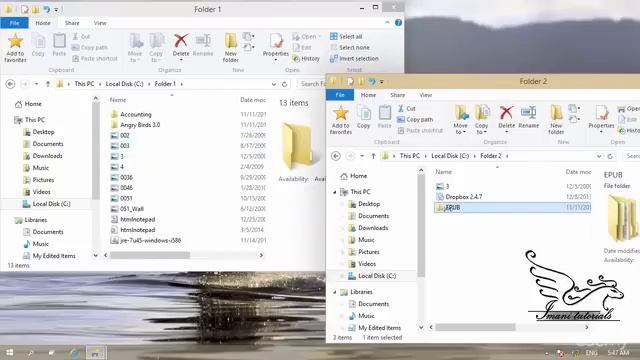Click Add to favorites in Folder 2 ribbon
Screen dimensions: 640x360
[340, 120]
